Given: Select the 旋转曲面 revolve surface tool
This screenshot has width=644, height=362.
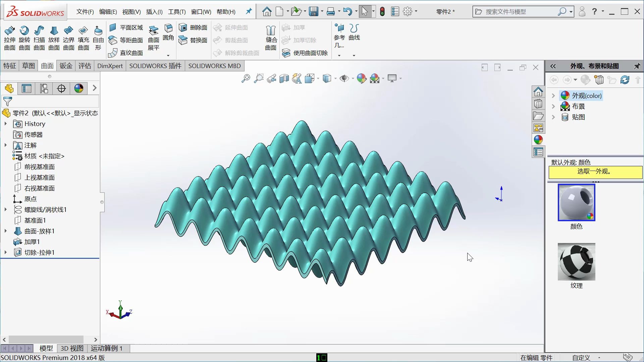Looking at the screenshot, I should click(24, 38).
